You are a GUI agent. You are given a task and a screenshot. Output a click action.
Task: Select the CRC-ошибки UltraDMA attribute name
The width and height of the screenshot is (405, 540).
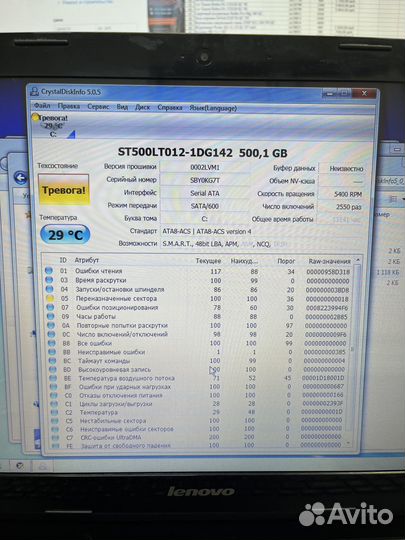click(x=111, y=438)
